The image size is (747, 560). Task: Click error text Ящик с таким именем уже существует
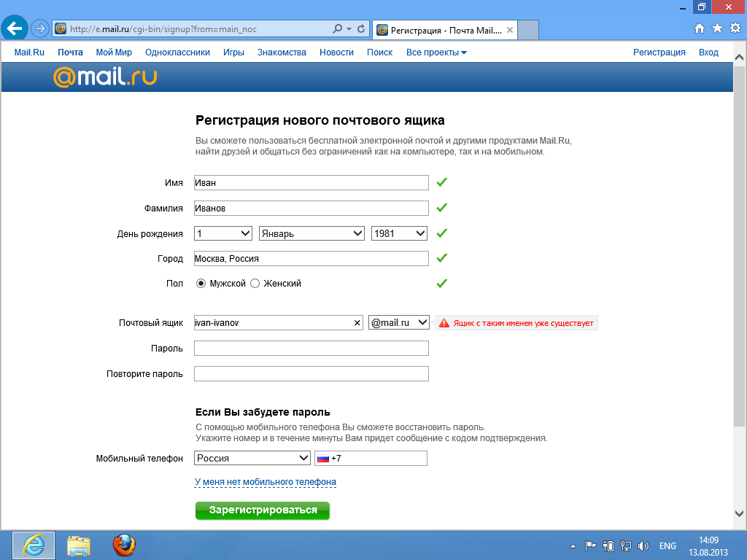click(x=523, y=323)
